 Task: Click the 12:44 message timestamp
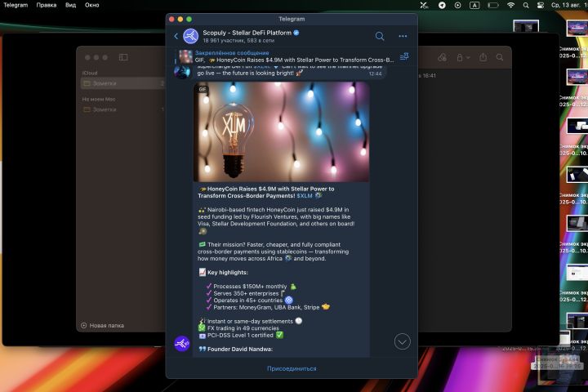(x=375, y=73)
